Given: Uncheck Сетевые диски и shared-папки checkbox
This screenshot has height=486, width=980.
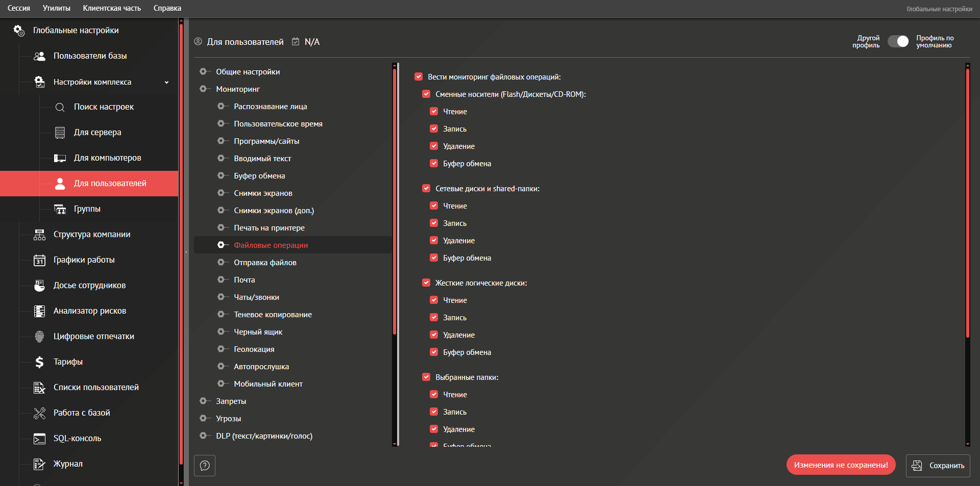Looking at the screenshot, I should [x=426, y=189].
